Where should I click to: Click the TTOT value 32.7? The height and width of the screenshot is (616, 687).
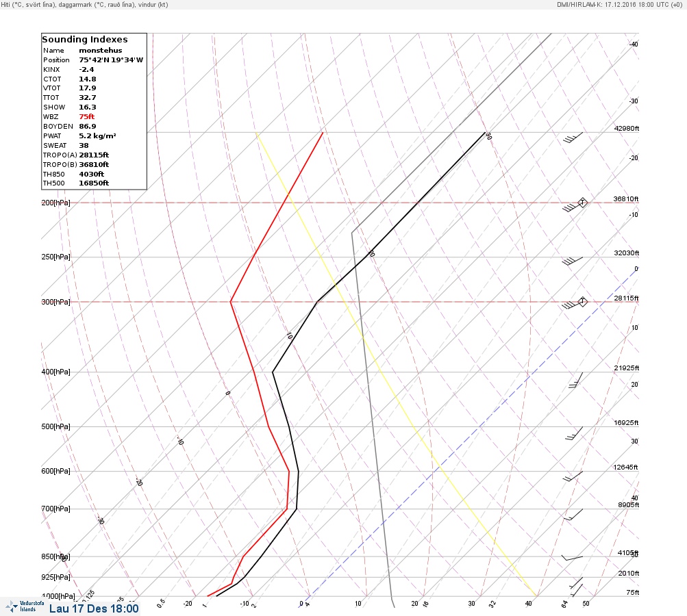[x=87, y=98]
